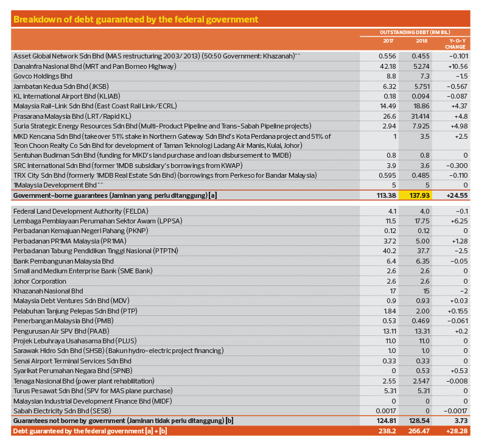Select DanaInfra's 2018 value "52.74"
This screenshot has height=448, width=487.
click(x=421, y=66)
